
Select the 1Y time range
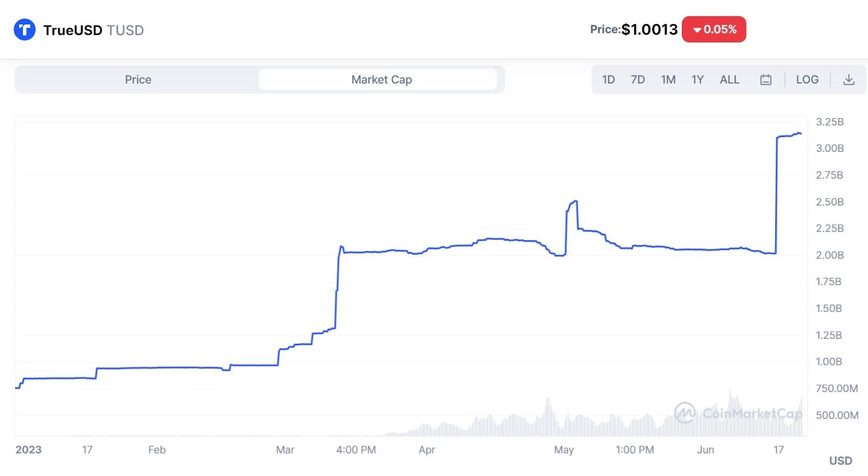point(697,80)
